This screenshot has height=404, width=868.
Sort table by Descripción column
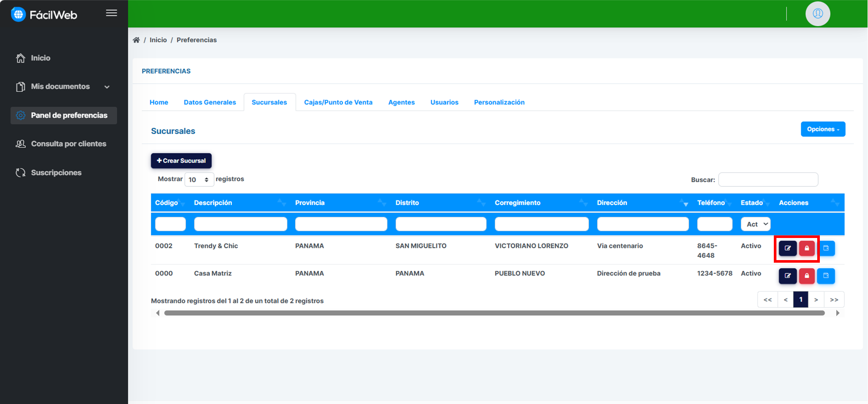point(240,203)
